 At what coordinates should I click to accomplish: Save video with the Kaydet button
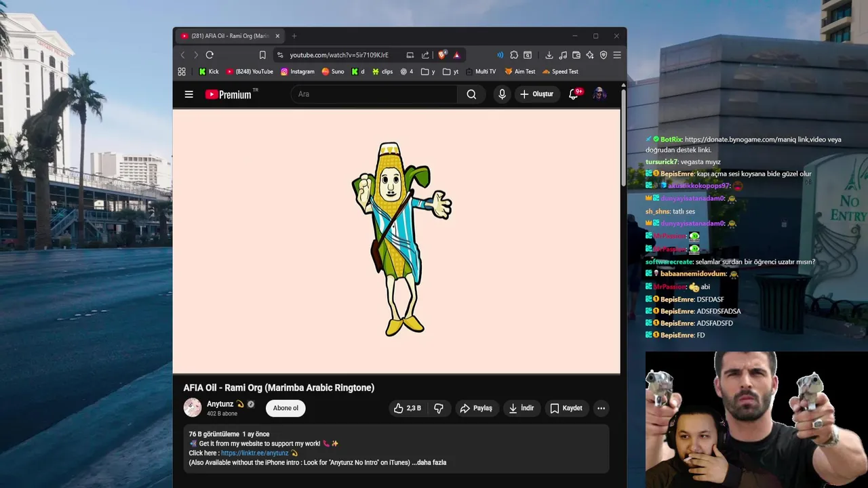pos(566,408)
